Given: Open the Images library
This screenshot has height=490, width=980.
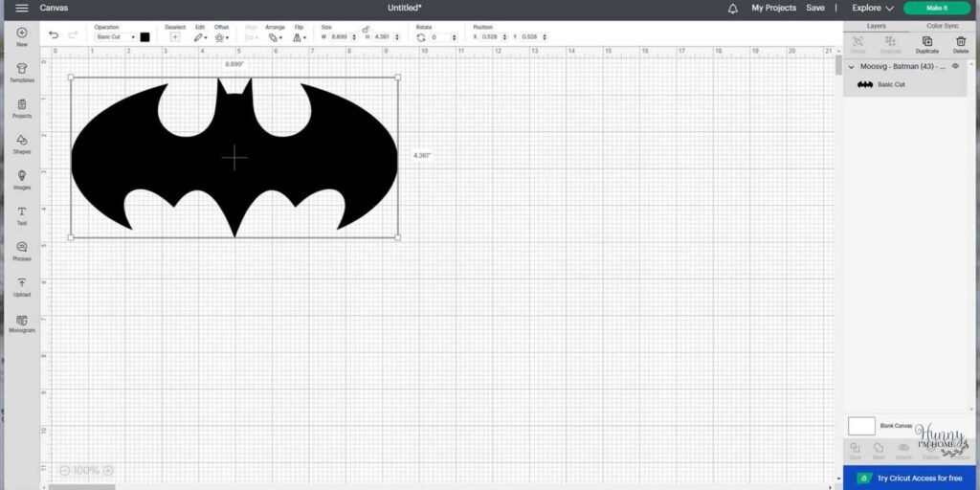Looking at the screenshot, I should pos(22,179).
